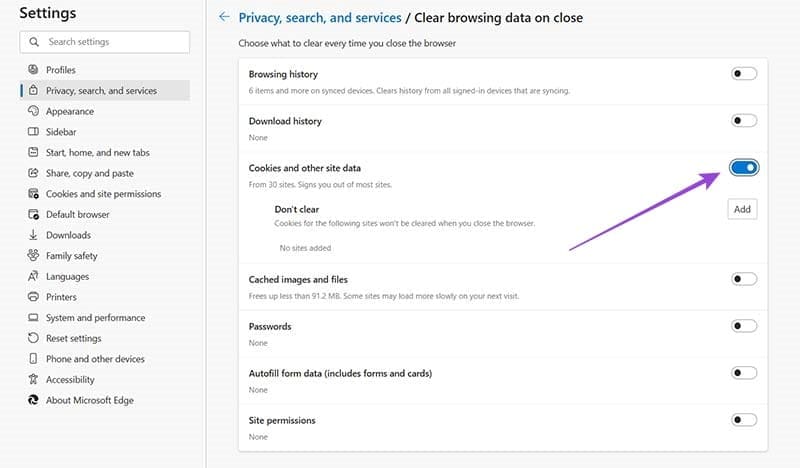Click the Reset settings circular arrow icon
Screen dimensions: 800x468
(33, 338)
